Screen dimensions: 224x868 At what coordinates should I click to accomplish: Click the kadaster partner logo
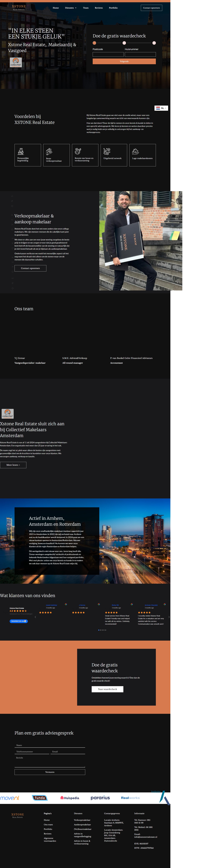(x=161, y=798)
